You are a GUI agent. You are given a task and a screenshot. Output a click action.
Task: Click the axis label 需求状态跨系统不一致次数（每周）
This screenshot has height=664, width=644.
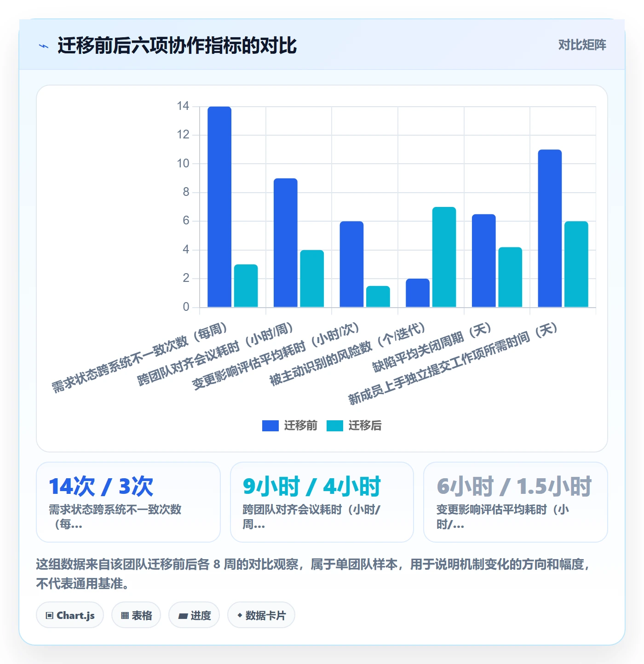pyautogui.click(x=139, y=357)
